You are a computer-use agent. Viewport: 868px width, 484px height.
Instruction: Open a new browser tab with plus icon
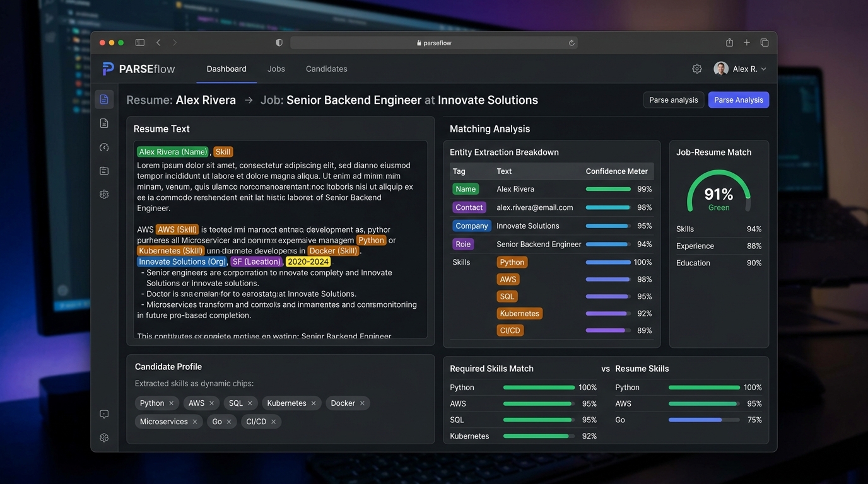pos(747,42)
